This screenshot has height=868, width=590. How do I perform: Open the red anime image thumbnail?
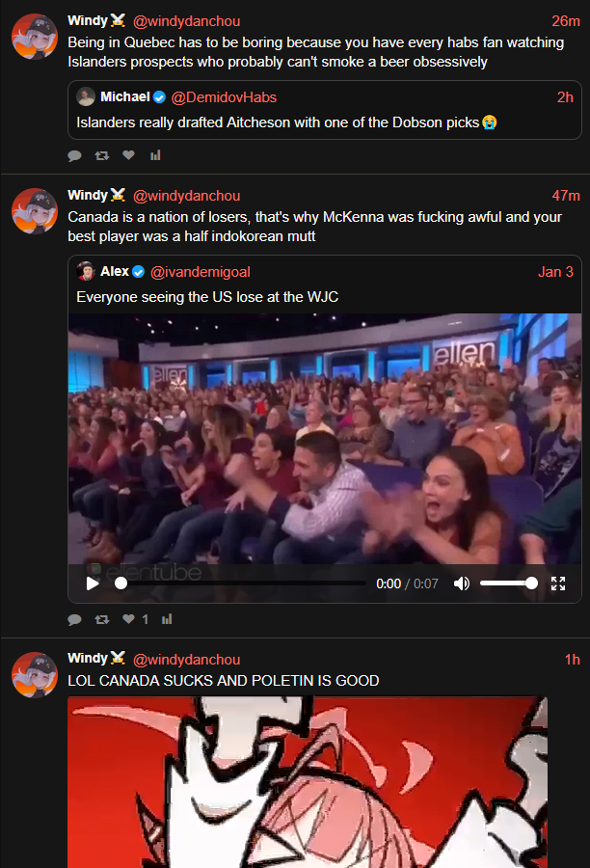(308, 781)
